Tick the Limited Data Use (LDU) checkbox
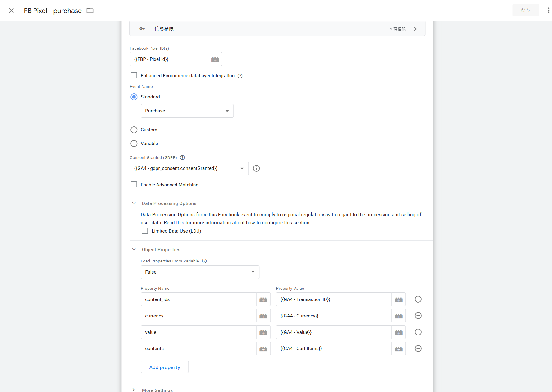This screenshot has width=552, height=392. [x=145, y=231]
